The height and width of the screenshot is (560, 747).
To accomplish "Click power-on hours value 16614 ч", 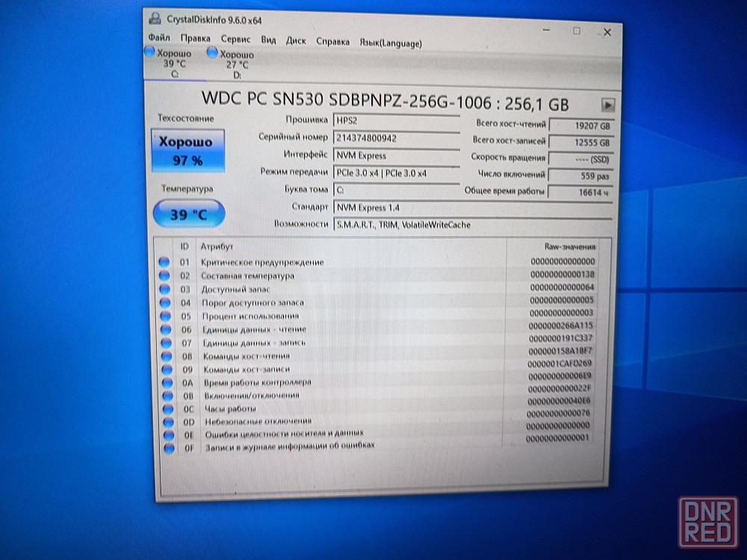I will click(x=580, y=193).
